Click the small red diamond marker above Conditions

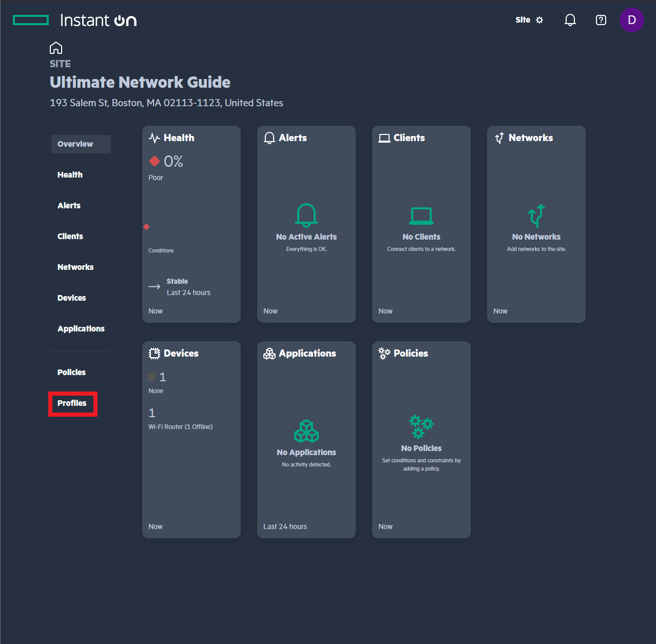(146, 227)
